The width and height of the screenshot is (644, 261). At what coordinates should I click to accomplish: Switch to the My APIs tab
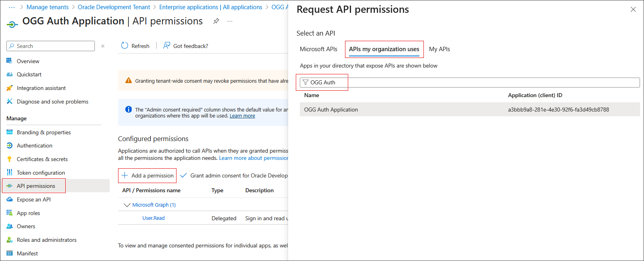coord(439,49)
